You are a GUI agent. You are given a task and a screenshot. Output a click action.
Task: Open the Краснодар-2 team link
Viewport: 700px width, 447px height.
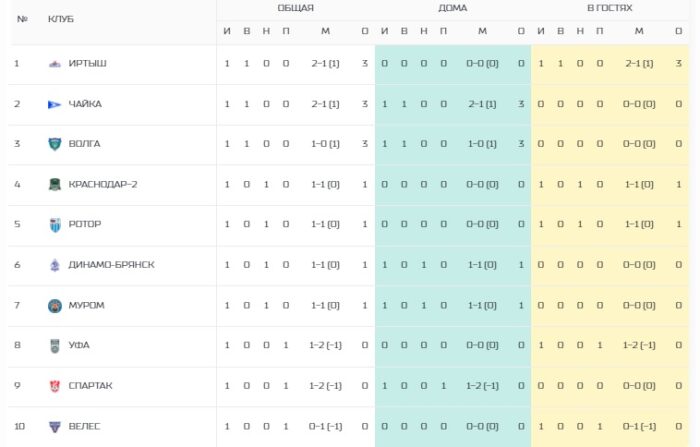point(103,184)
